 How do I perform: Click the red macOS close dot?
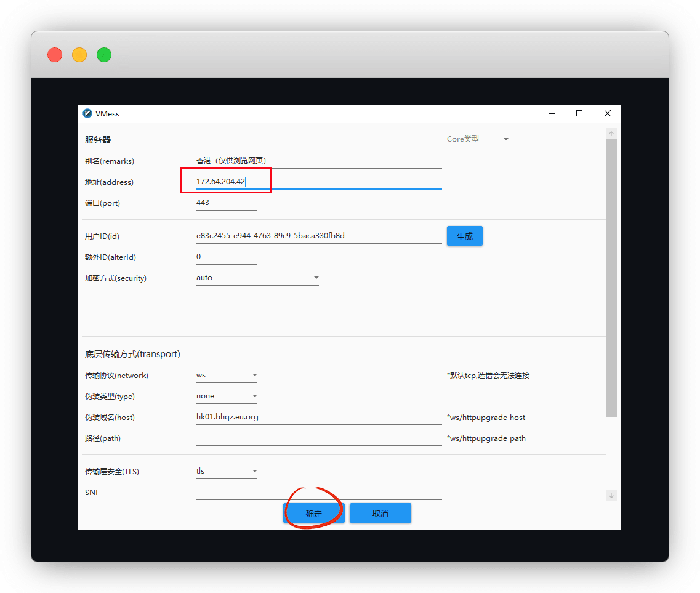tap(55, 55)
